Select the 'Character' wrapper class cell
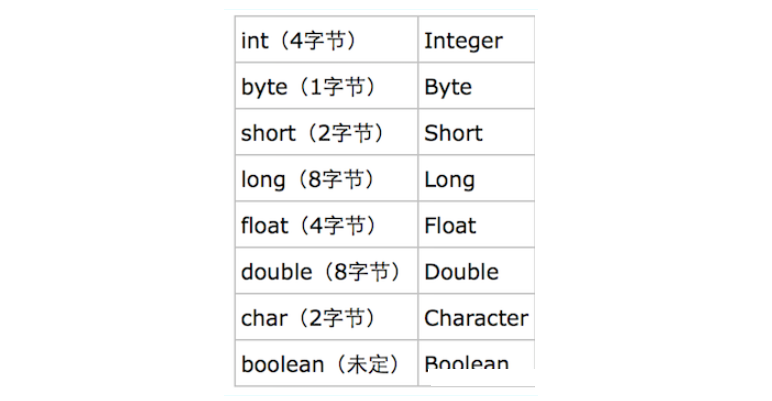 click(x=476, y=318)
